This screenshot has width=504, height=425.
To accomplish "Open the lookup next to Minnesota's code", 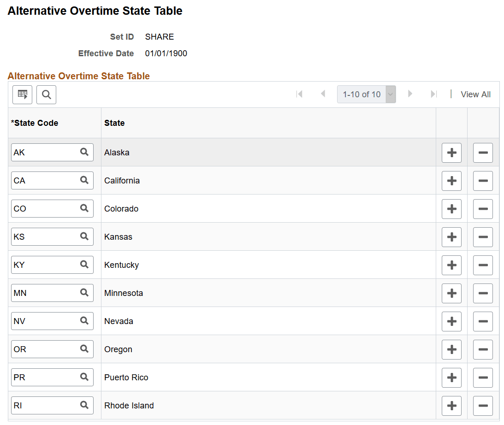I will pos(84,293).
